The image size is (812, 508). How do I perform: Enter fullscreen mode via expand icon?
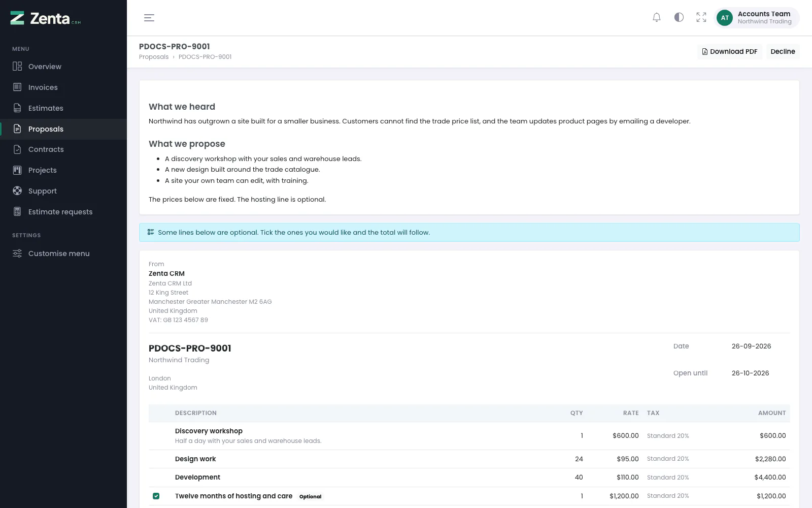pos(701,17)
